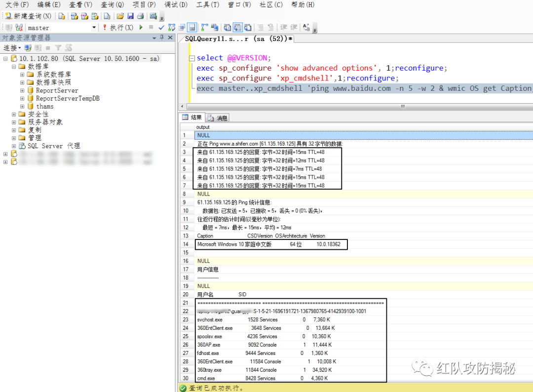Click the Increase Indent icon

coord(294,28)
